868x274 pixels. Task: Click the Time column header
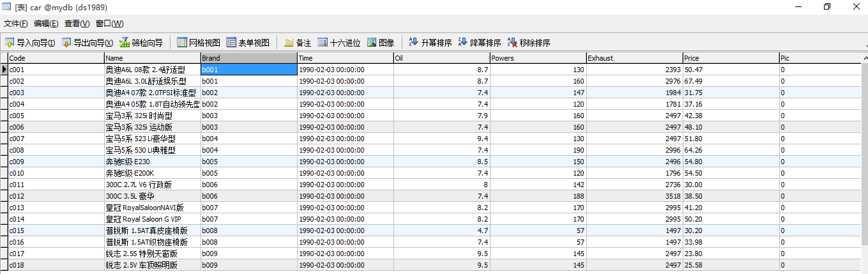[346, 58]
